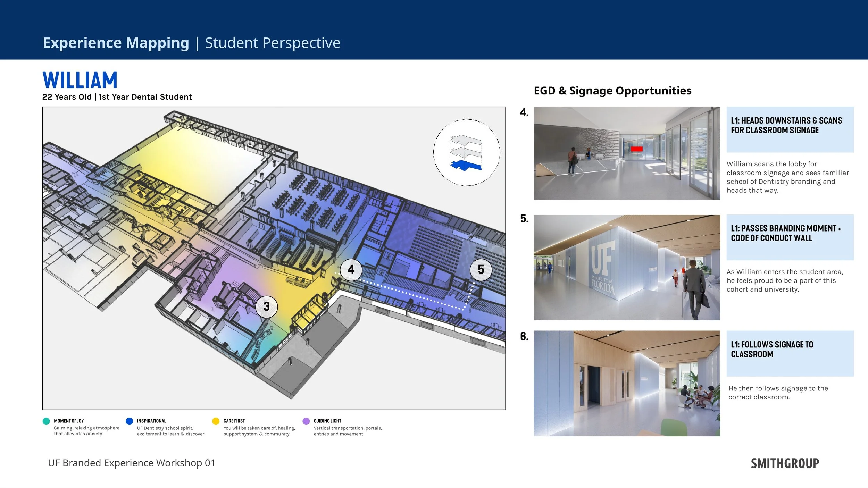The height and width of the screenshot is (488, 868).
Task: Click EGD & Signage Opportunities heading
Action: 612,91
